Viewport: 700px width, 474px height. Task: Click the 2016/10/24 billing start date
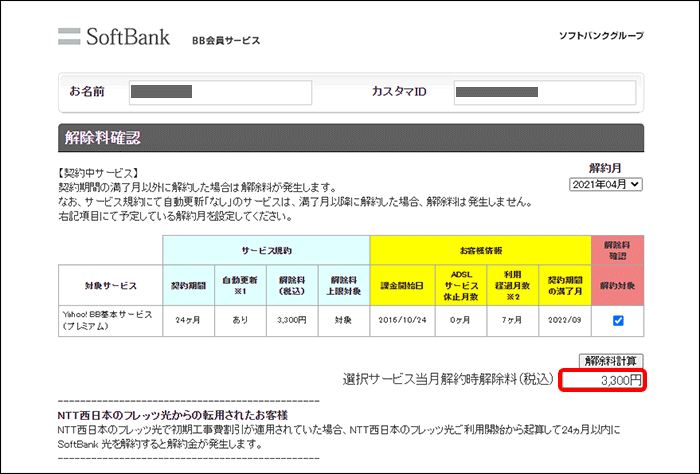point(402,320)
